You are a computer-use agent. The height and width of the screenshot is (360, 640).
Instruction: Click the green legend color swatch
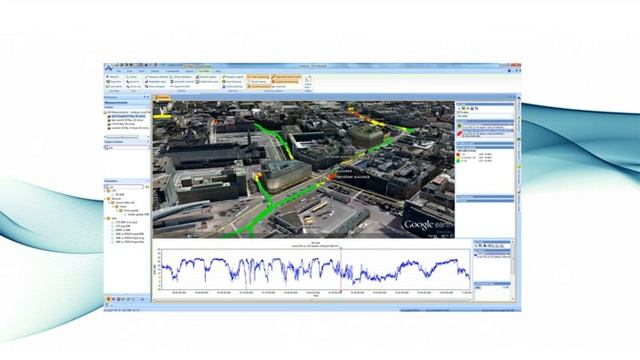(x=458, y=161)
